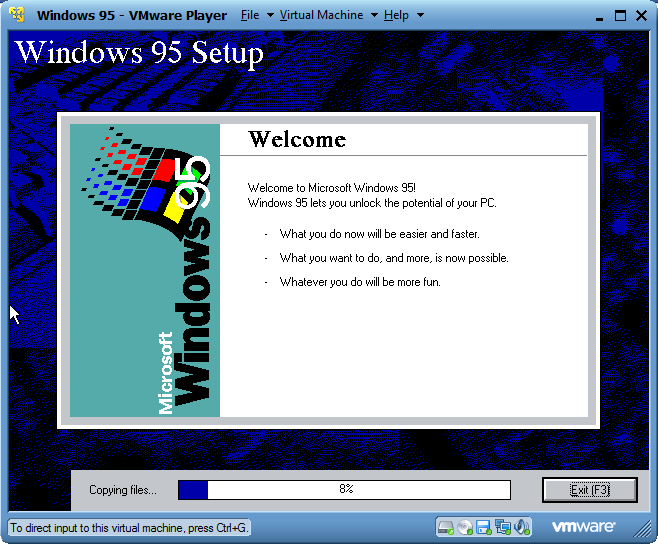
Task: Click 'To direct input' status bar message
Action: 129,527
